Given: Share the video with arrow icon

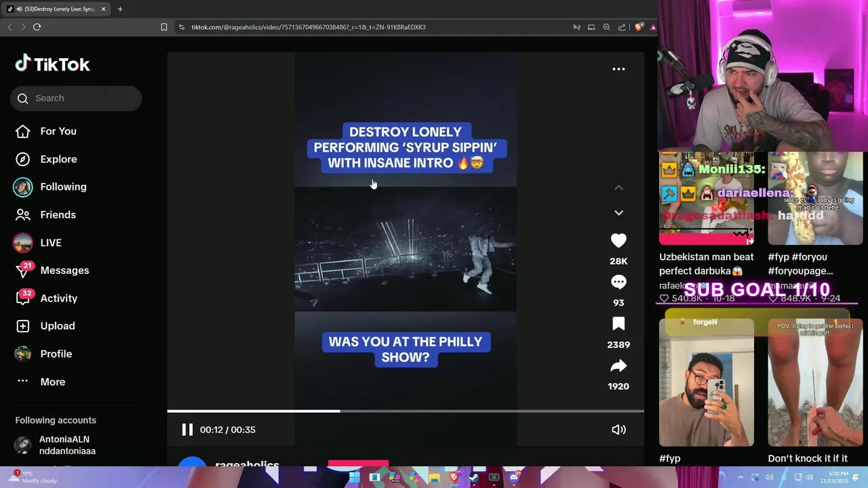Looking at the screenshot, I should (x=618, y=366).
